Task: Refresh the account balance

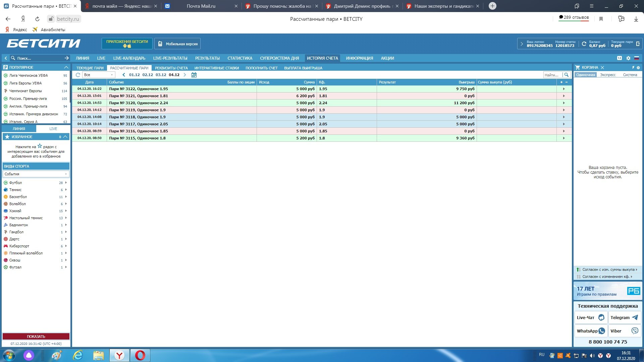Action: point(584,44)
